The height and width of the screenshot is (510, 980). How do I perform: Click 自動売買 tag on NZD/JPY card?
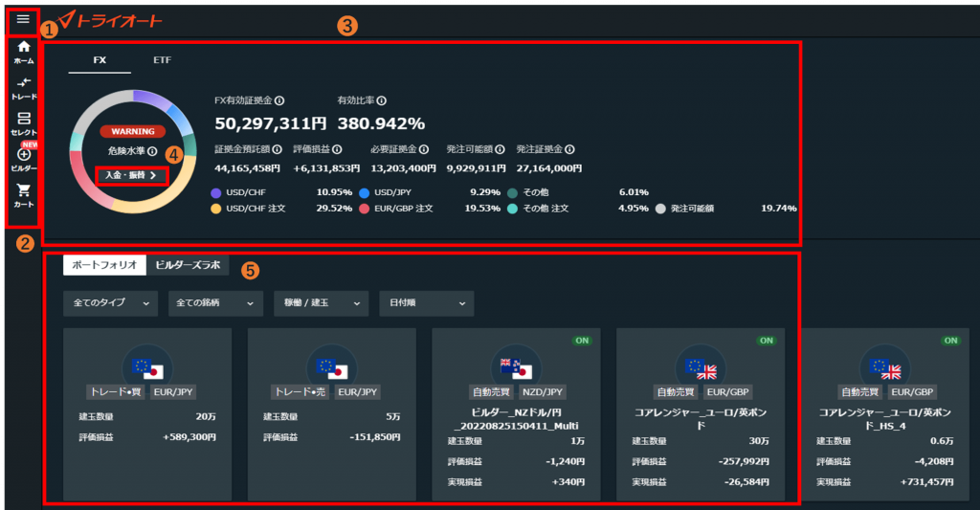[x=491, y=392]
